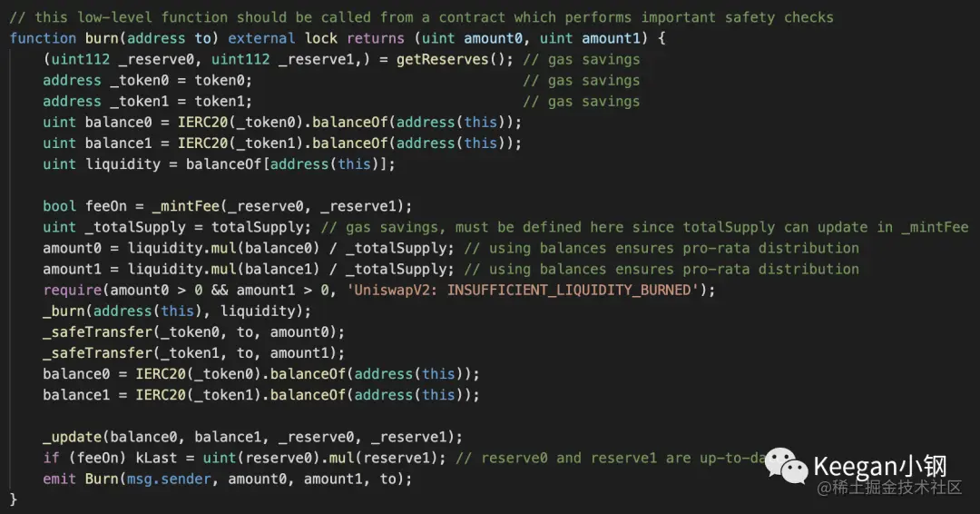This screenshot has width=980, height=514.
Task: Click the emit keyword
Action: (x=59, y=479)
